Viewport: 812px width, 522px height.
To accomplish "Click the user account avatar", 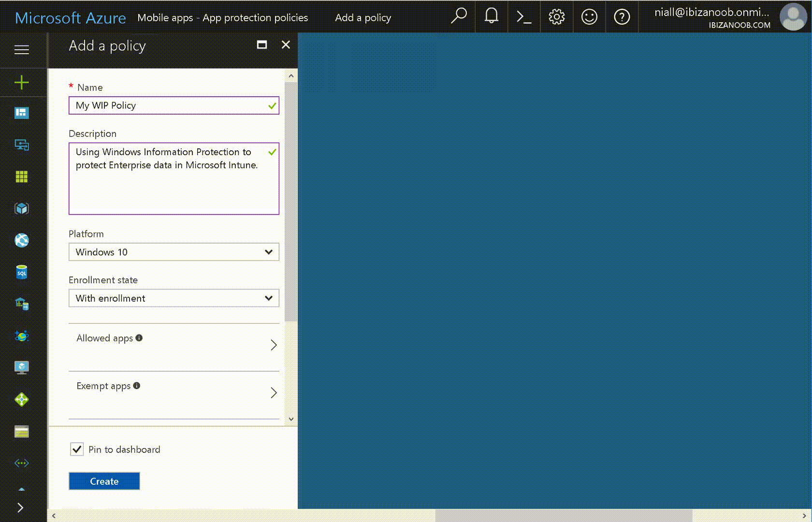I will pyautogui.click(x=793, y=17).
